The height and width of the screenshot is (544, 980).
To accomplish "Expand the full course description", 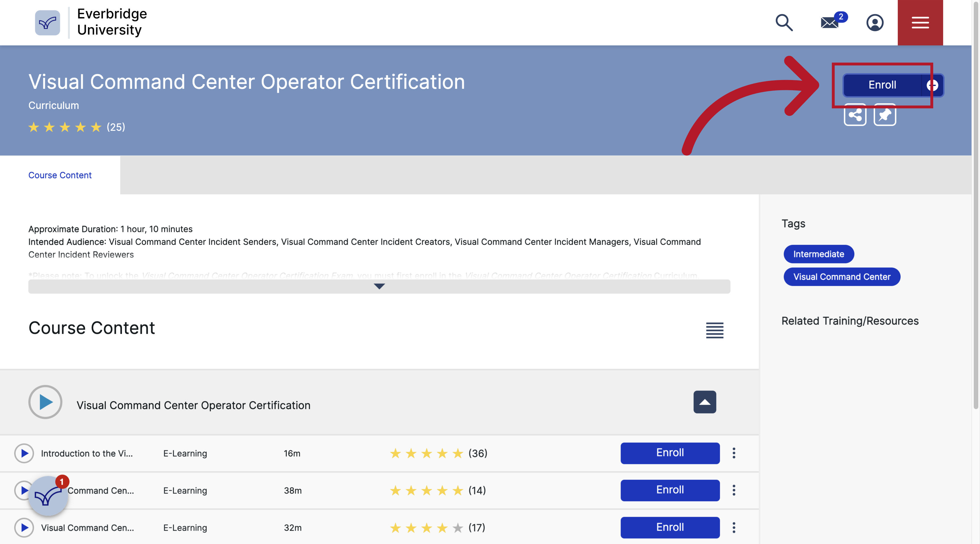I will [x=379, y=287].
